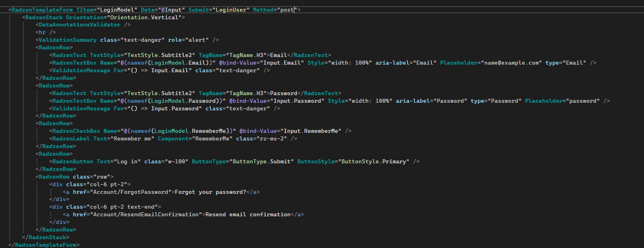Click the type="Email" attribute value
The width and height of the screenshot is (644, 248).
click(x=574, y=63)
